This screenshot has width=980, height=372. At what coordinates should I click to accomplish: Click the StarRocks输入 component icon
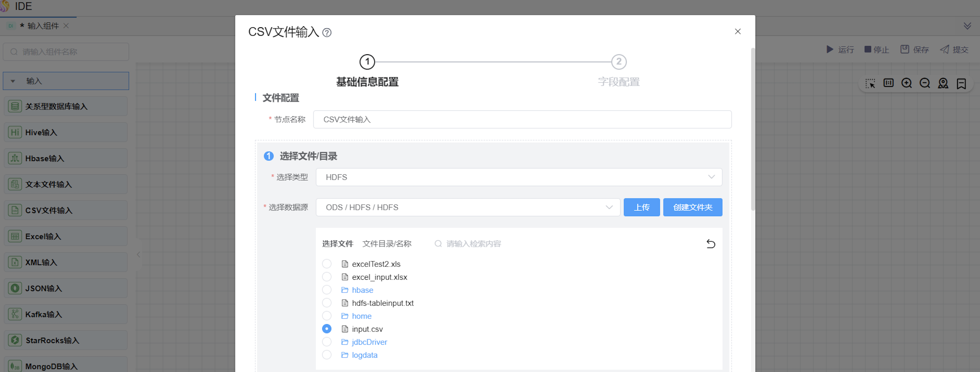pos(15,340)
